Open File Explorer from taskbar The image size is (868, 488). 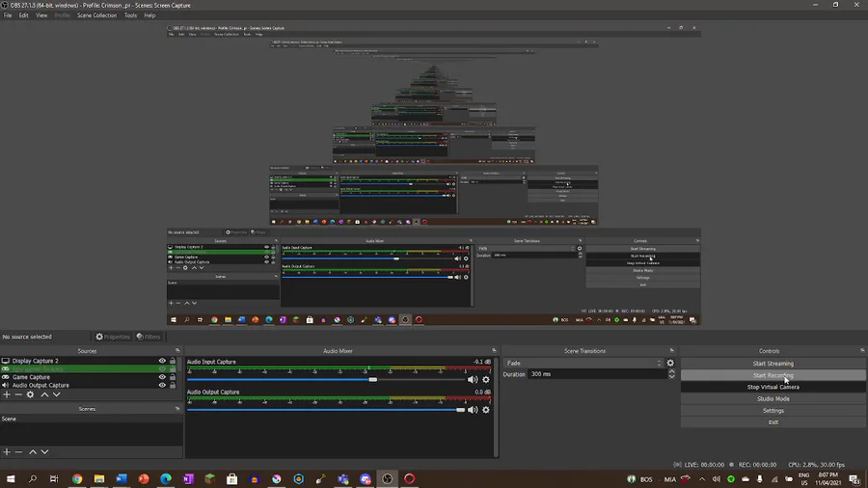click(99, 478)
